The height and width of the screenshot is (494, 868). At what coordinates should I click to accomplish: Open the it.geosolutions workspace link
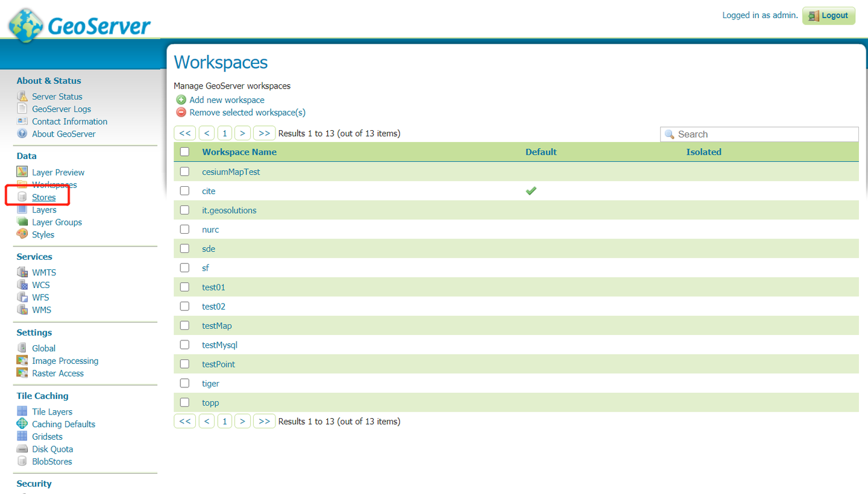[x=229, y=210]
